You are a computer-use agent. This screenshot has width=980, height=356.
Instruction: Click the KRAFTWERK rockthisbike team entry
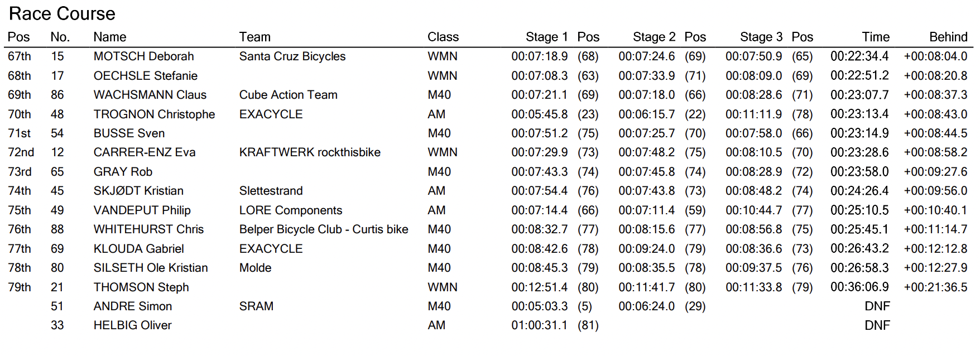coord(310,152)
